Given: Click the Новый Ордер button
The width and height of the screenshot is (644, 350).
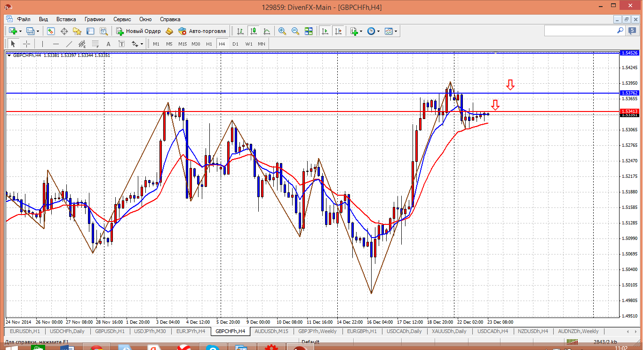Looking at the screenshot, I should 138,31.
